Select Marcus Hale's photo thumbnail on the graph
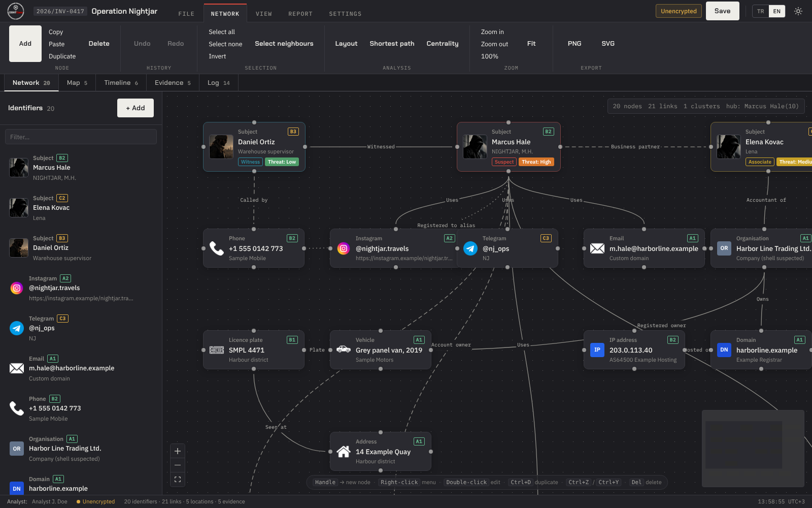Screen dimensions: 812x508 click(x=475, y=147)
